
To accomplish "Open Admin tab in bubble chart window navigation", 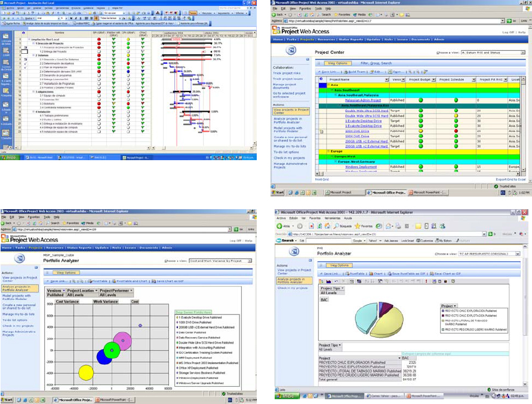I will tap(167, 248).
